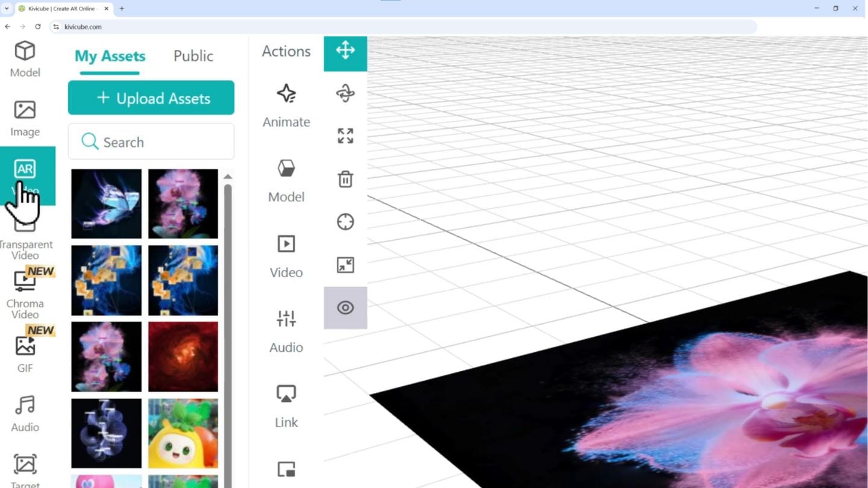
Task: Open the Chroma Video asset category
Action: pyautogui.click(x=25, y=293)
